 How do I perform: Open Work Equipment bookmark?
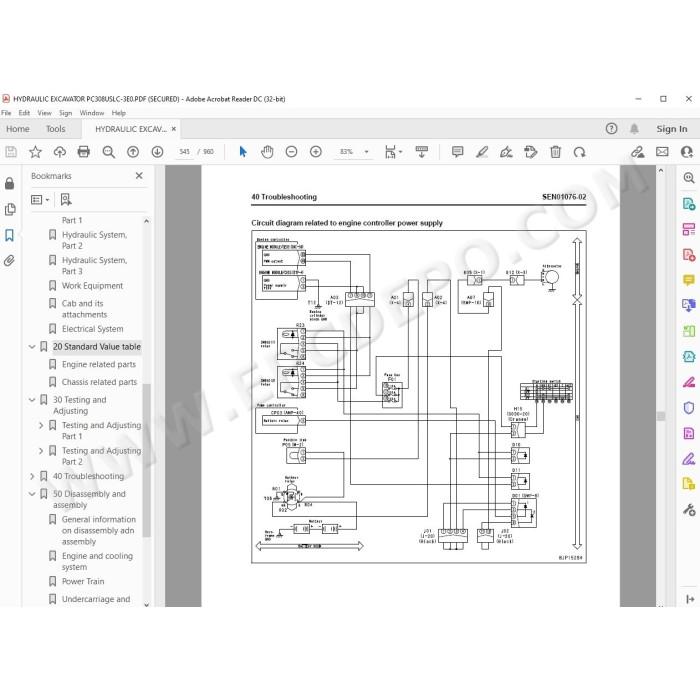click(92, 286)
